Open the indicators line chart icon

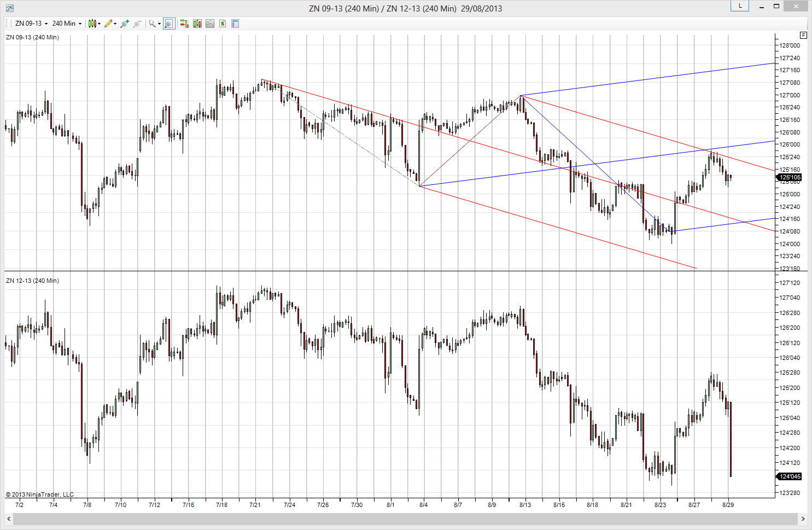point(209,24)
